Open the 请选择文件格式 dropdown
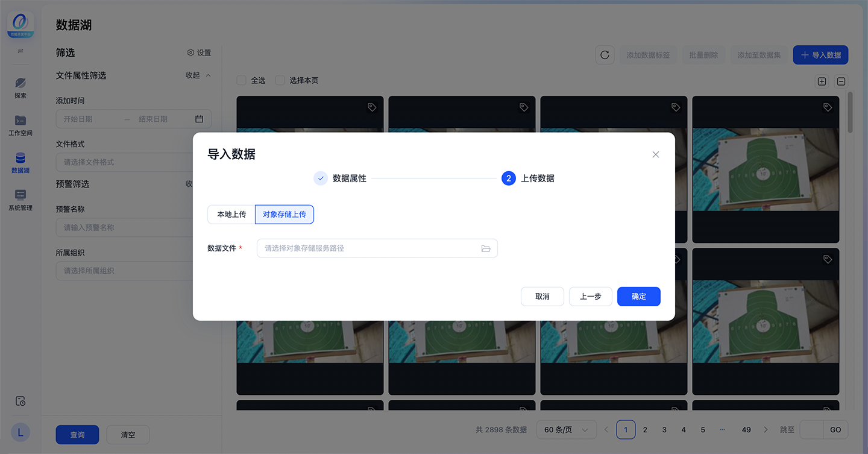Viewport: 868px width, 454px height. pos(134,162)
